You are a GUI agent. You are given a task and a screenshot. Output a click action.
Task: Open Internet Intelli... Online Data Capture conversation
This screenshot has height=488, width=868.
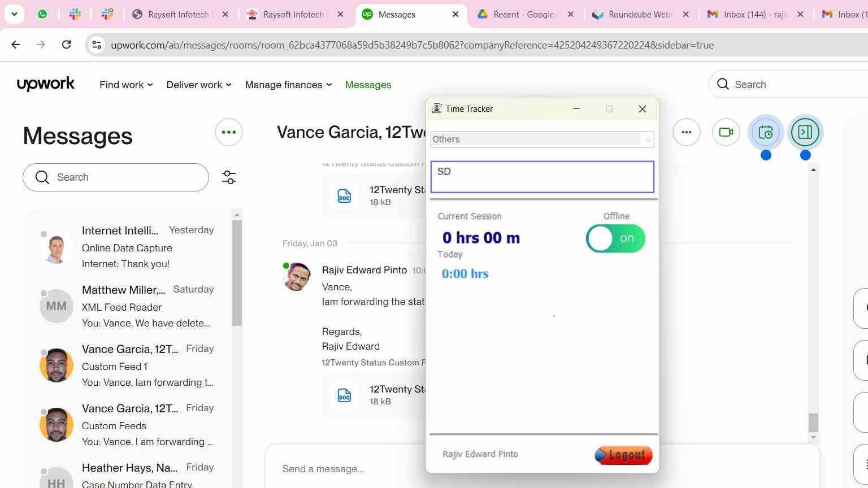128,247
